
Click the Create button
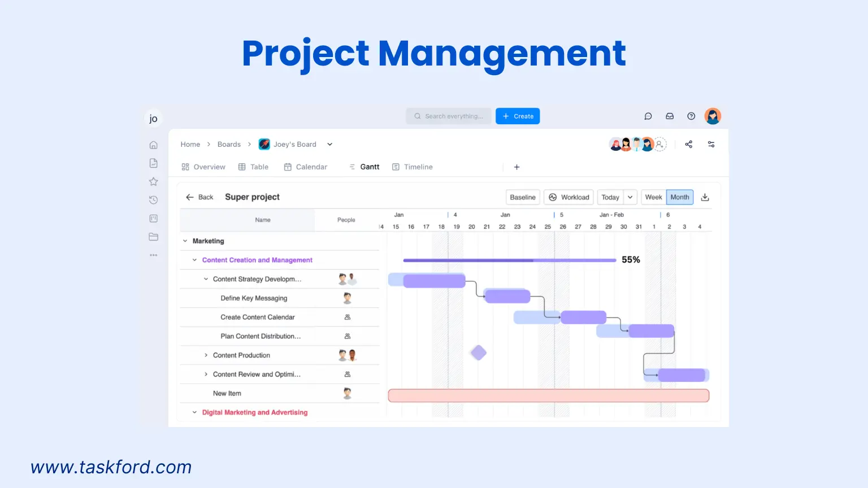tap(517, 116)
